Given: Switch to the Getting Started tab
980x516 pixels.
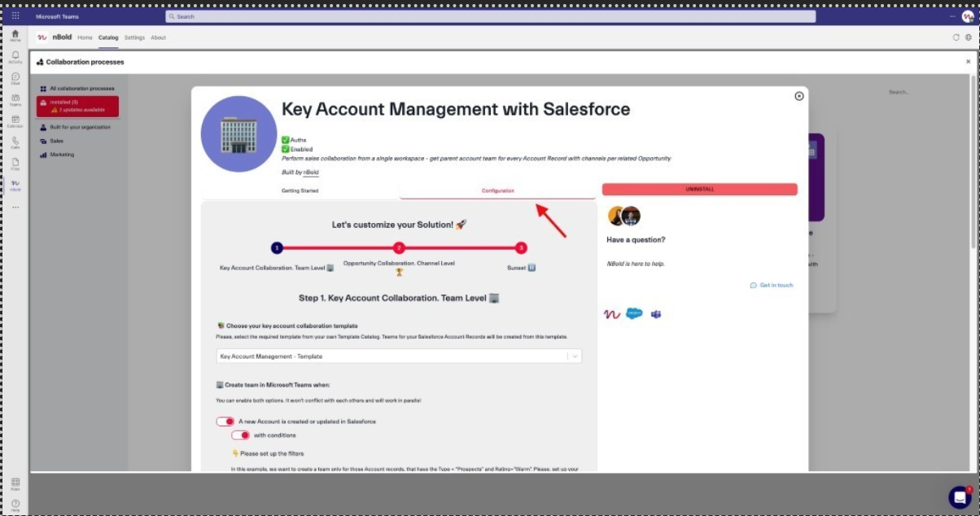Looking at the screenshot, I should pos(300,190).
